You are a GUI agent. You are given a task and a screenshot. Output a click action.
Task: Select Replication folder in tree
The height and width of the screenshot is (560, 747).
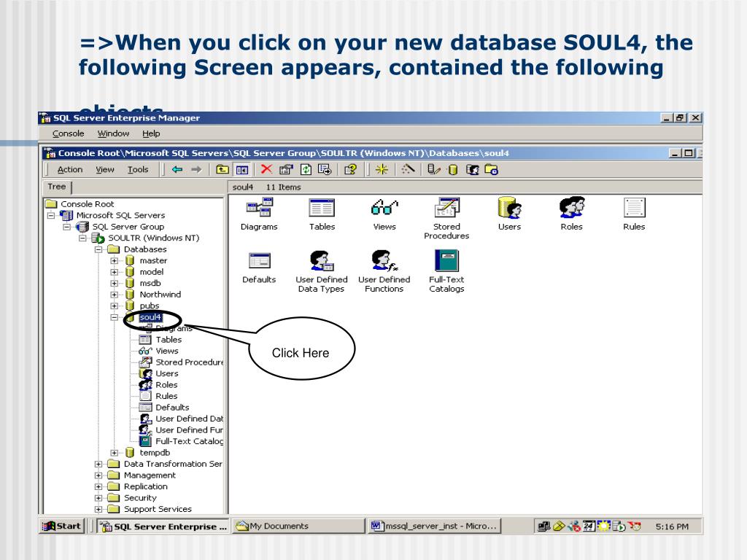145,486
